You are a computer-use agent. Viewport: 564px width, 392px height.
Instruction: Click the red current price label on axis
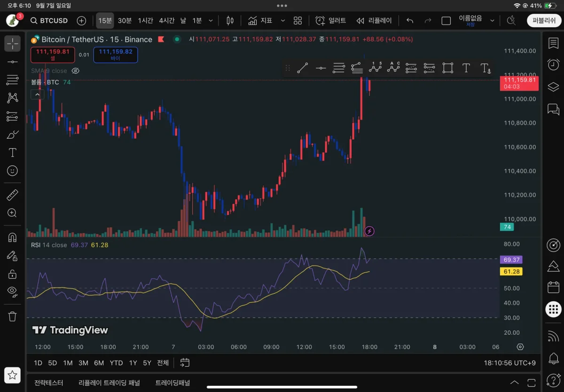(x=519, y=83)
